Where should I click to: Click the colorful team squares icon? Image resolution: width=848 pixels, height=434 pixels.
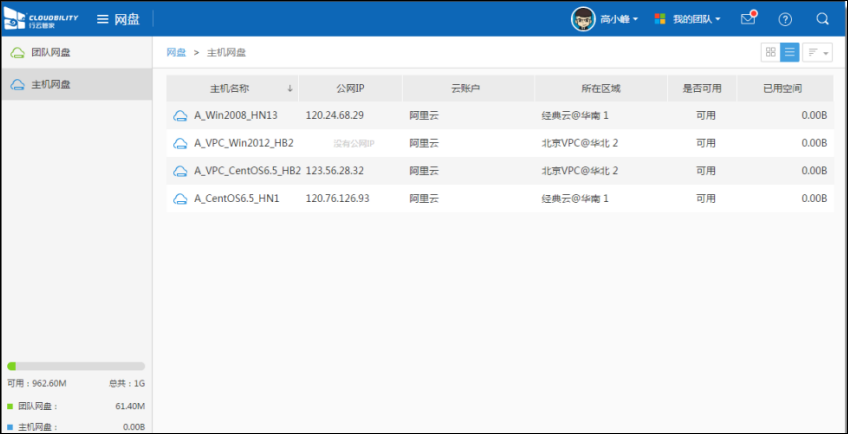[660, 19]
